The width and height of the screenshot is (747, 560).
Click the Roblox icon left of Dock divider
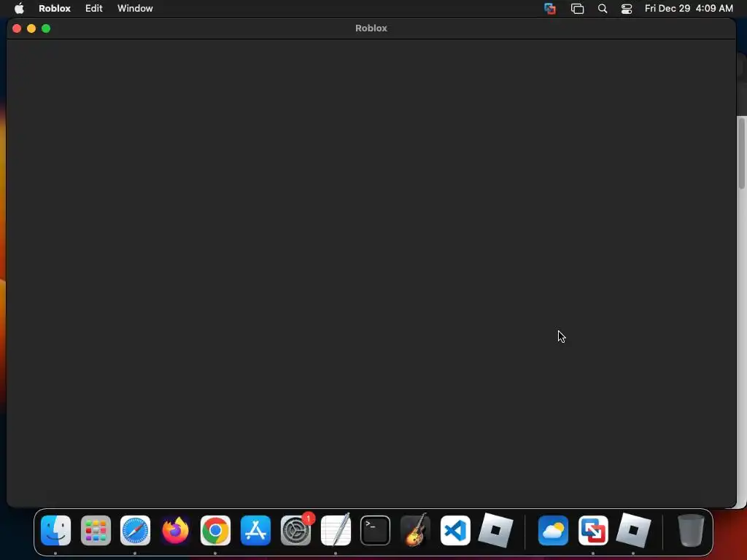pyautogui.click(x=495, y=530)
